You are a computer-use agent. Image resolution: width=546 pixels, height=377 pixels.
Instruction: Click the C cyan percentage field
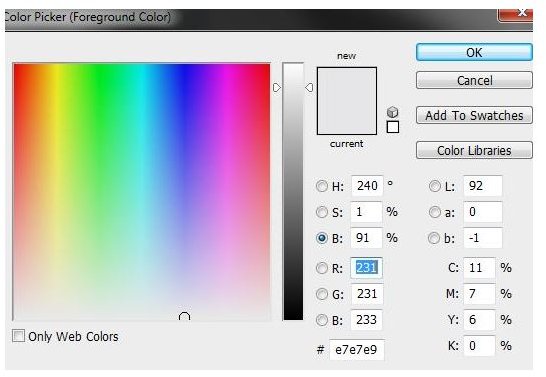point(479,268)
